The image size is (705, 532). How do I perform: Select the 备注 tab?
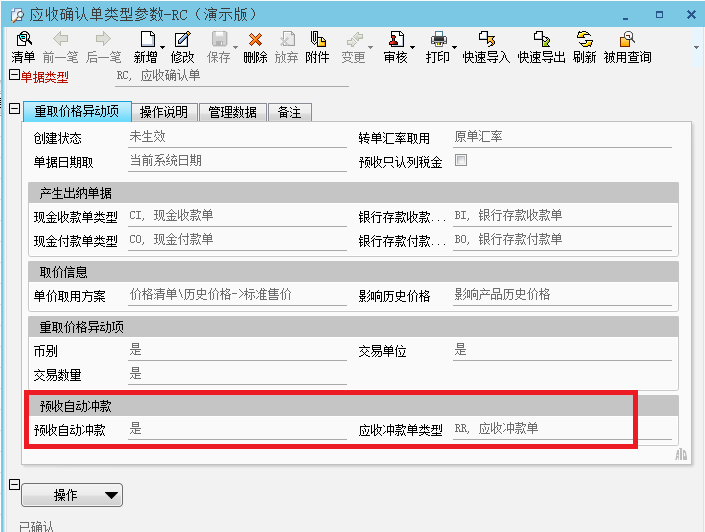pyautogui.click(x=289, y=113)
